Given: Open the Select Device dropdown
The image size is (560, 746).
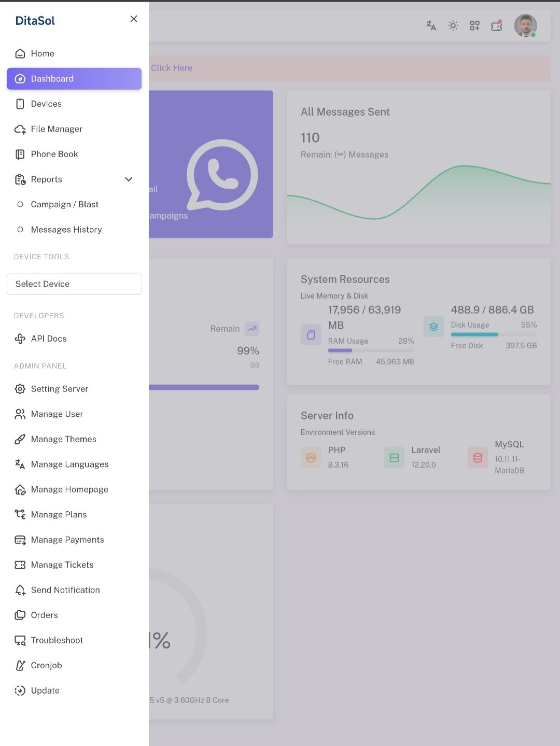Looking at the screenshot, I should 74,284.
